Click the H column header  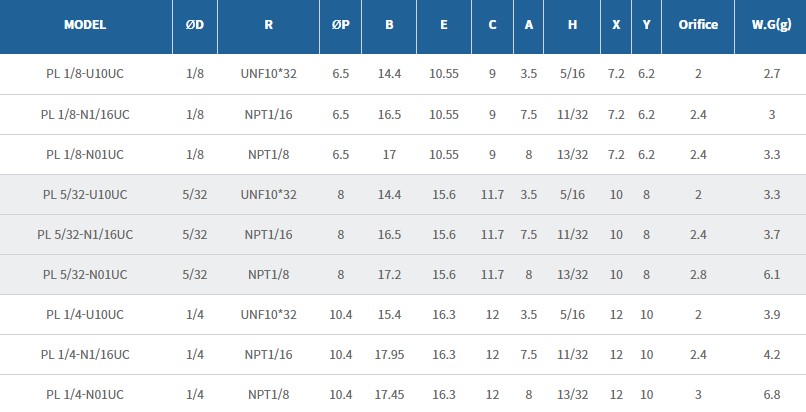[572, 25]
